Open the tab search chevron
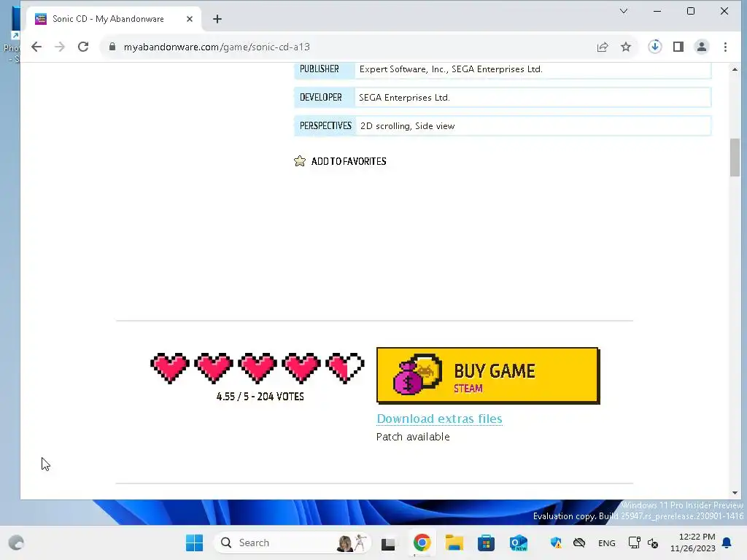The height and width of the screenshot is (560, 747). click(x=623, y=11)
